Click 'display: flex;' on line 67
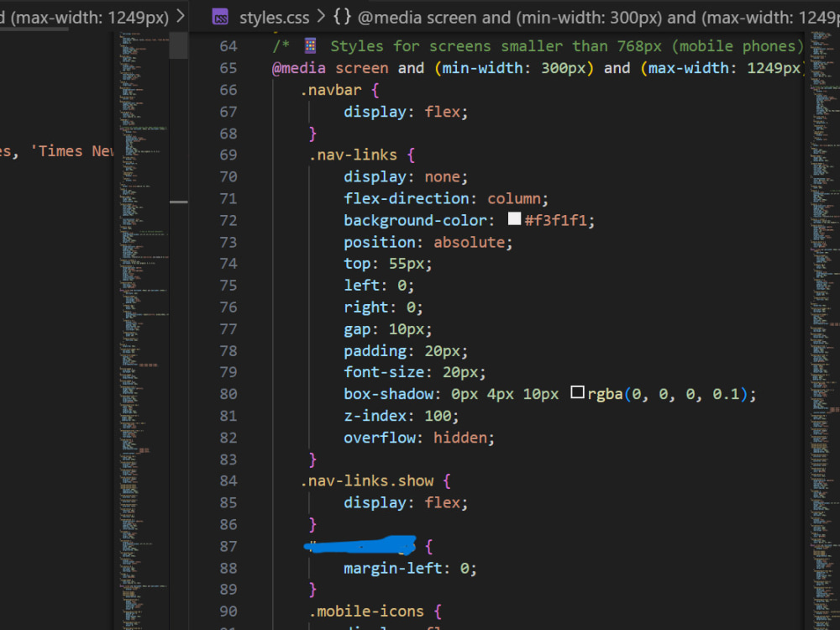The width and height of the screenshot is (840, 630). [406, 112]
